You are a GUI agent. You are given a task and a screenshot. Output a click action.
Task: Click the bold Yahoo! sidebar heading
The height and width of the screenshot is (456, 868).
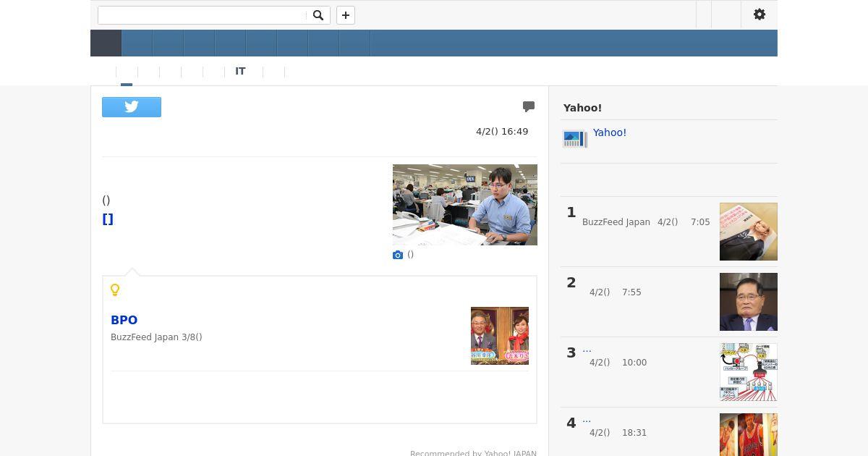pos(582,108)
